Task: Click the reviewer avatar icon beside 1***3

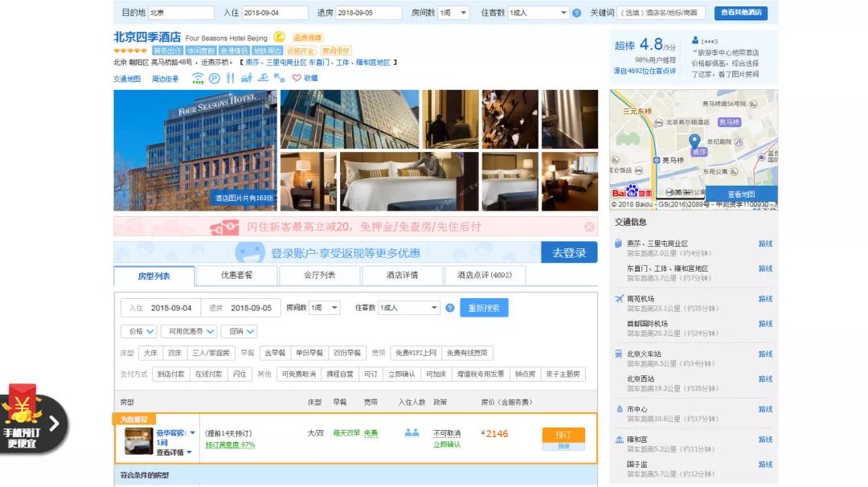Action: click(695, 40)
